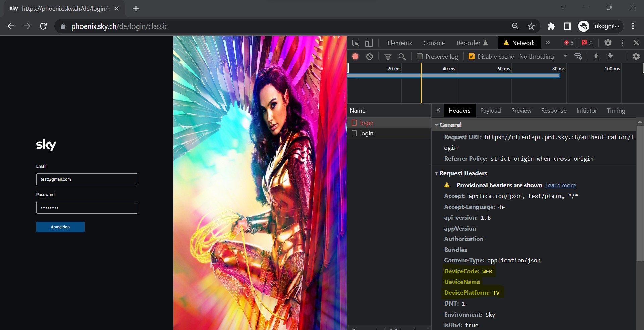Open network conditions wifi icon
644x330 pixels.
point(578,56)
